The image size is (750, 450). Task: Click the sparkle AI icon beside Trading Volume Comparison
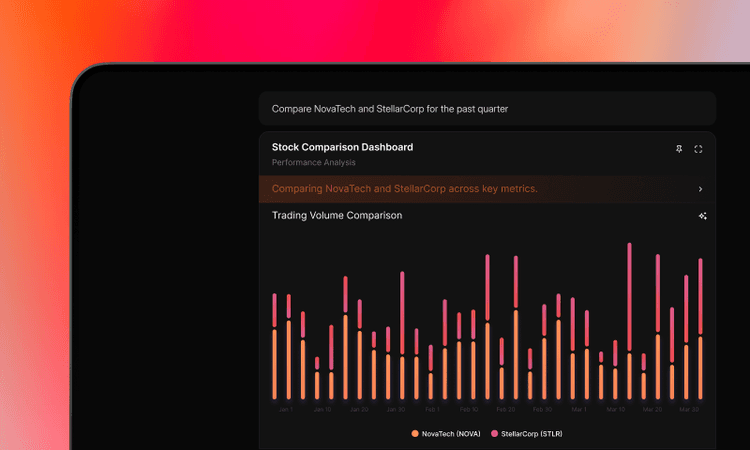click(x=702, y=216)
